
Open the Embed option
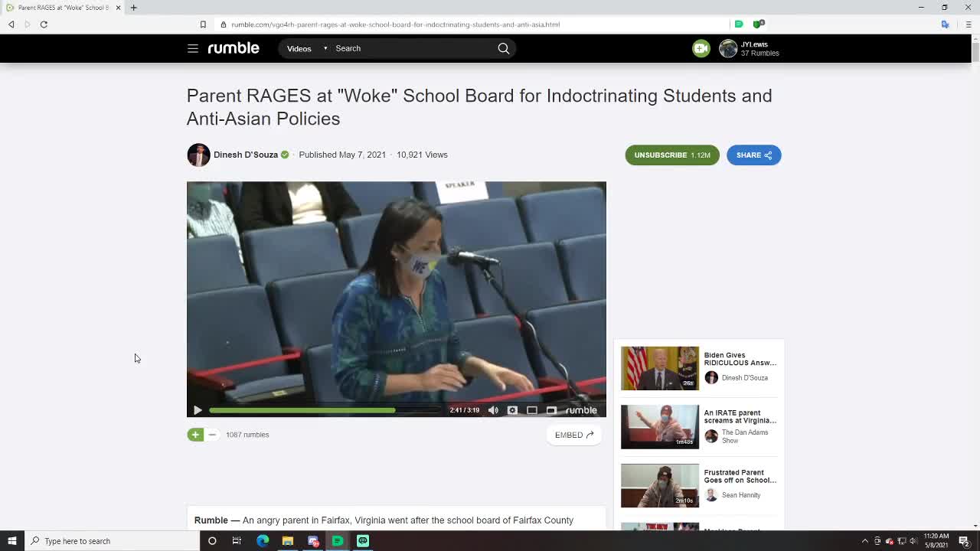574,435
